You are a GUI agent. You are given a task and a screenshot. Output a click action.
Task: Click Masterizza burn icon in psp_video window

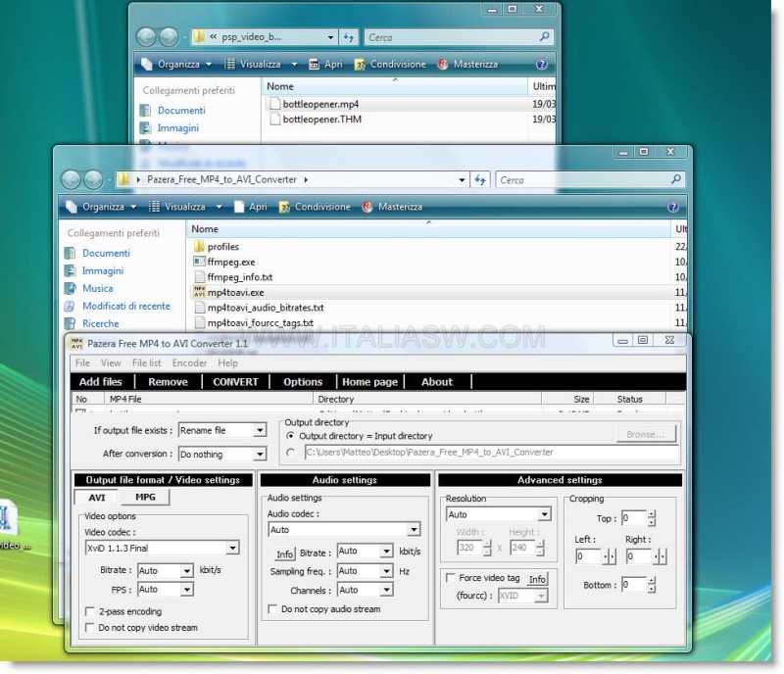pyautogui.click(x=443, y=64)
